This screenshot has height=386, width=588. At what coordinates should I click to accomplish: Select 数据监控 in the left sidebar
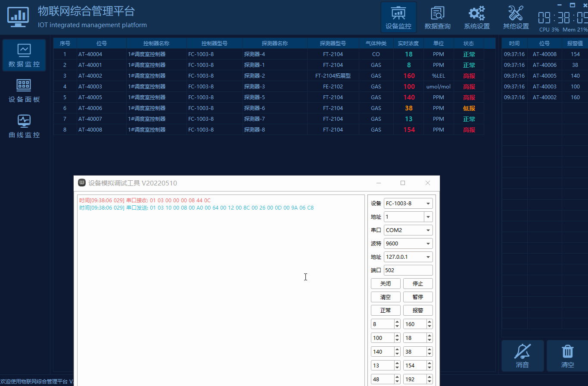click(x=24, y=55)
